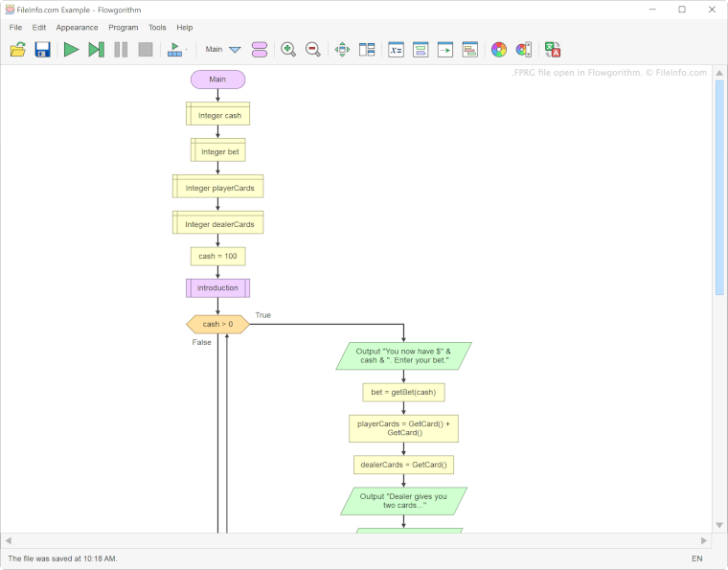Select the cash = 100 assignment box
Viewport: 728px width, 570px height.
pyautogui.click(x=217, y=256)
